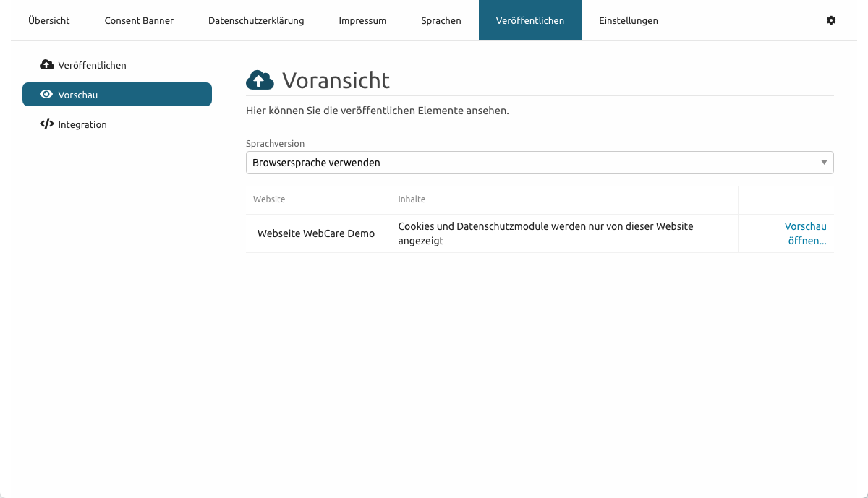Screen dimensions: 868x498
Task: Go to the Datenschutzerklärung tab
Action: tap(256, 20)
